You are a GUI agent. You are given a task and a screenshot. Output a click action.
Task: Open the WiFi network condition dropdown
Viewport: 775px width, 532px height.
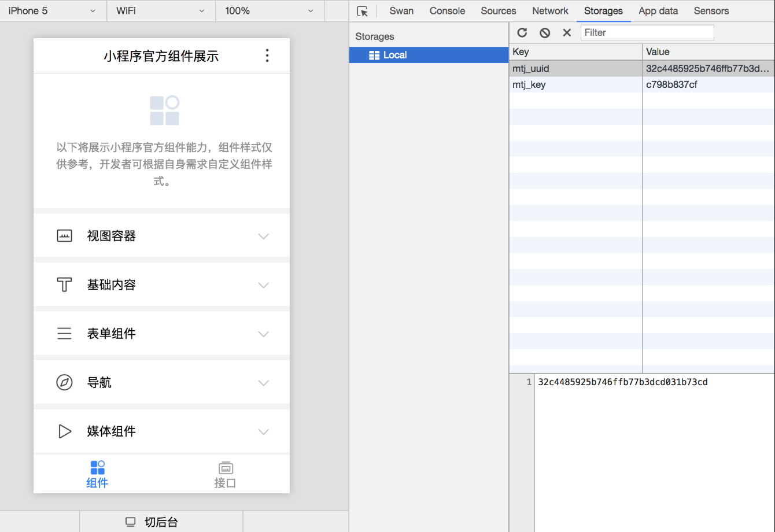[161, 10]
